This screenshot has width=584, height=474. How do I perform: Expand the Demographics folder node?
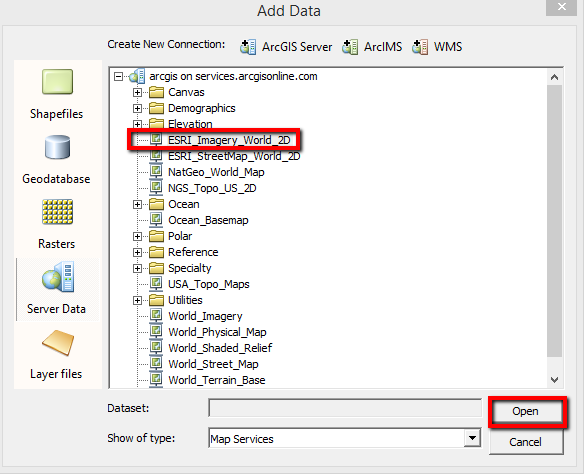pyautogui.click(x=137, y=108)
